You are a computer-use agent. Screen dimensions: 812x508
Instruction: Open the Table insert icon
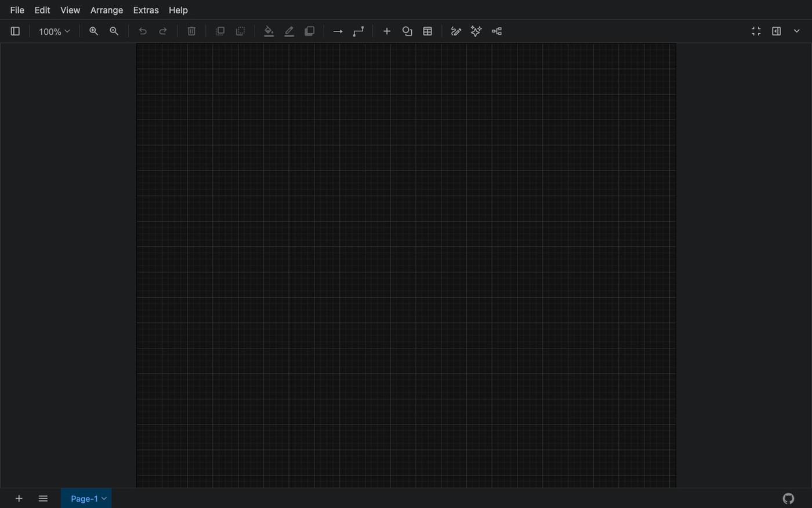click(x=427, y=31)
